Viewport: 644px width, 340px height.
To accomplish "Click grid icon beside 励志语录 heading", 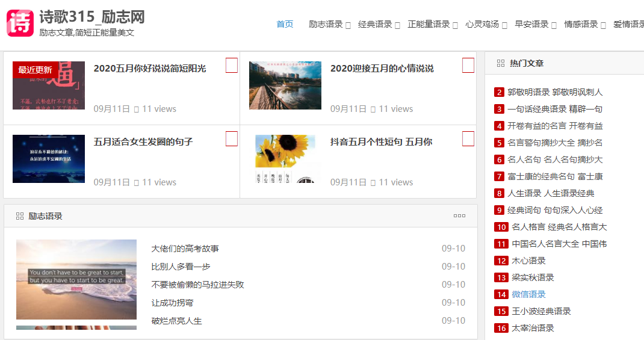I will [20, 216].
